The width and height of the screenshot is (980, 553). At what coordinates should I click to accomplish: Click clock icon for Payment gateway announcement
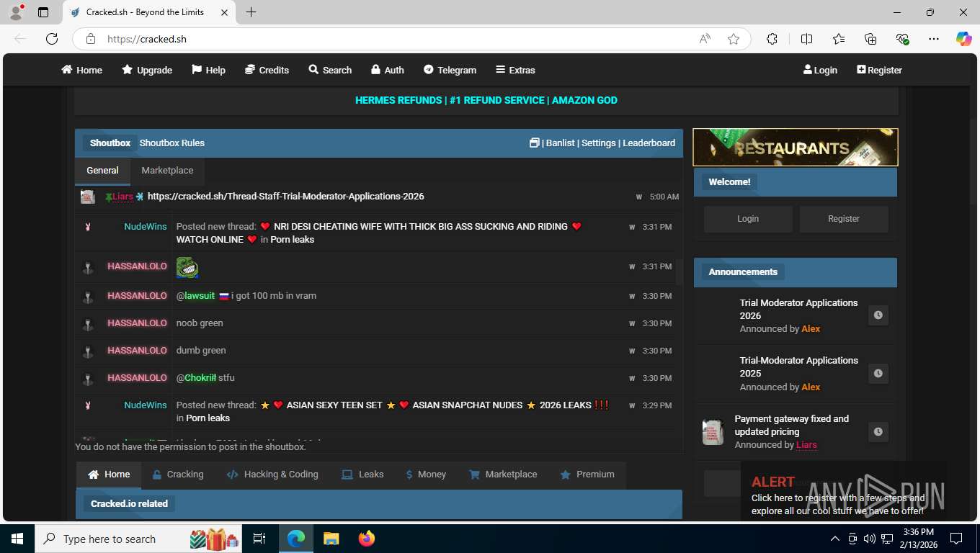pos(878,432)
